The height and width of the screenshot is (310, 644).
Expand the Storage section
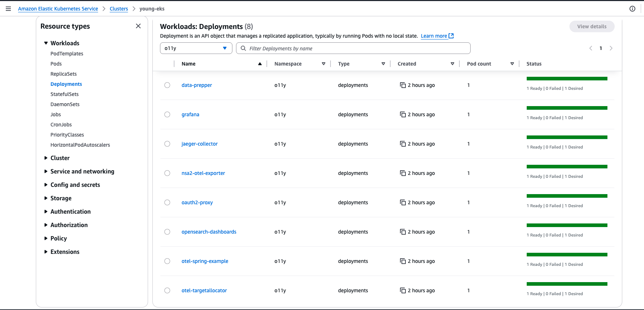tap(46, 198)
